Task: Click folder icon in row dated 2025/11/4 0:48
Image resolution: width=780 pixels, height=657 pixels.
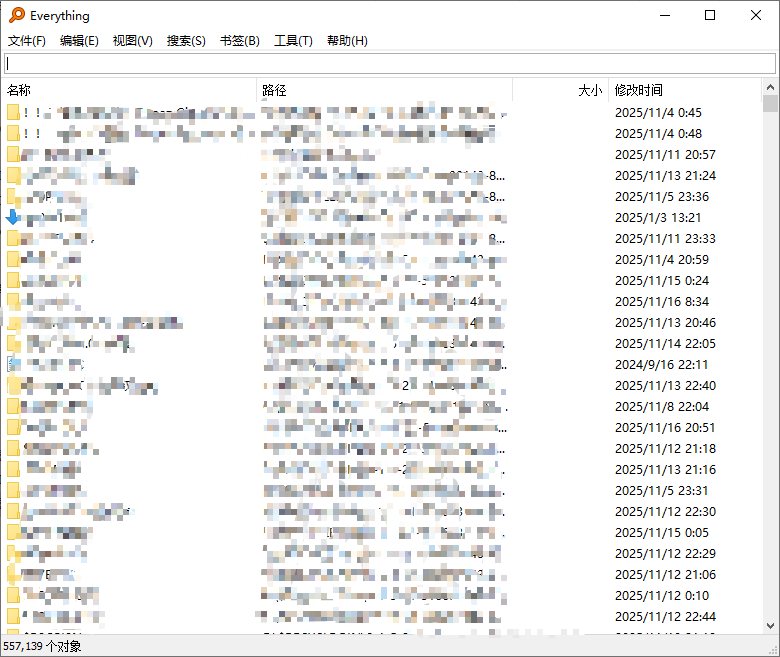Action: 13,133
